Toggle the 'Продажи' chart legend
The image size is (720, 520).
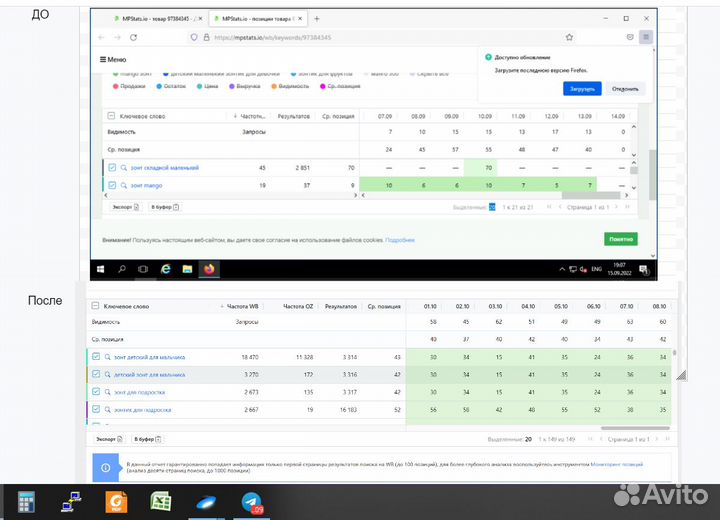[129, 86]
